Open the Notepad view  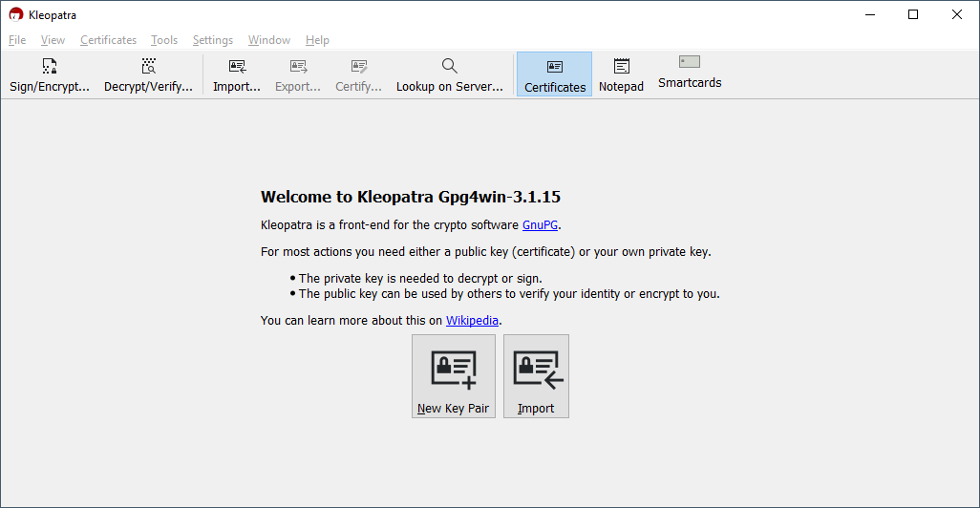621,74
